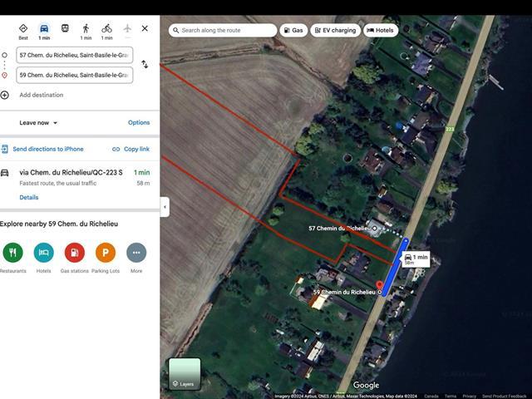Toggle the Layers map view
532x399 pixels.
[x=185, y=373]
